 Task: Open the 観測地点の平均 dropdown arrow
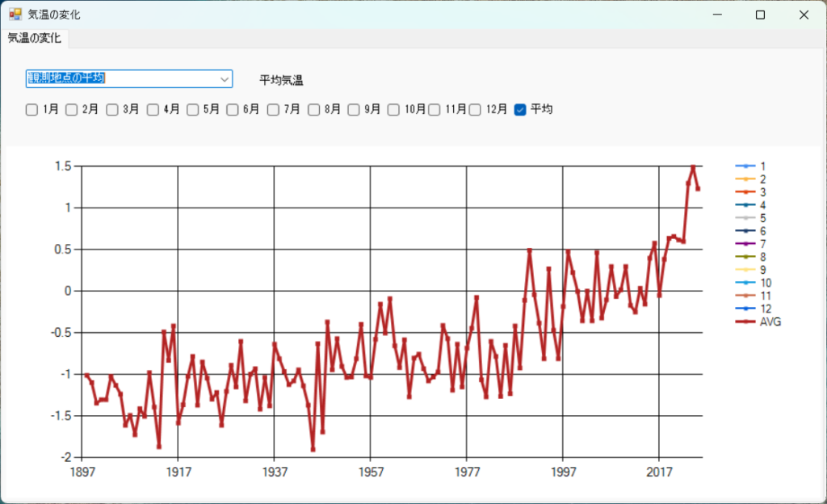[x=224, y=78]
